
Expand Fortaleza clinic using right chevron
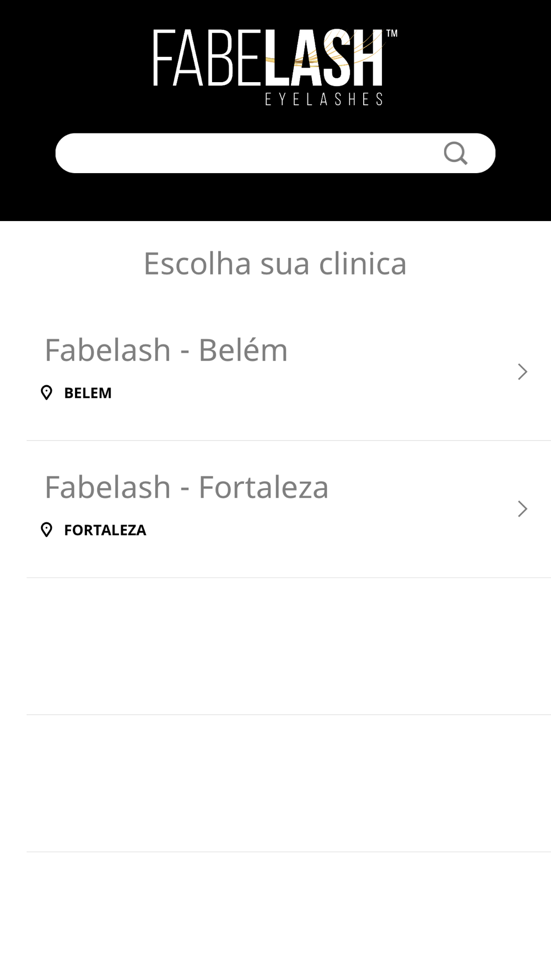(x=522, y=509)
